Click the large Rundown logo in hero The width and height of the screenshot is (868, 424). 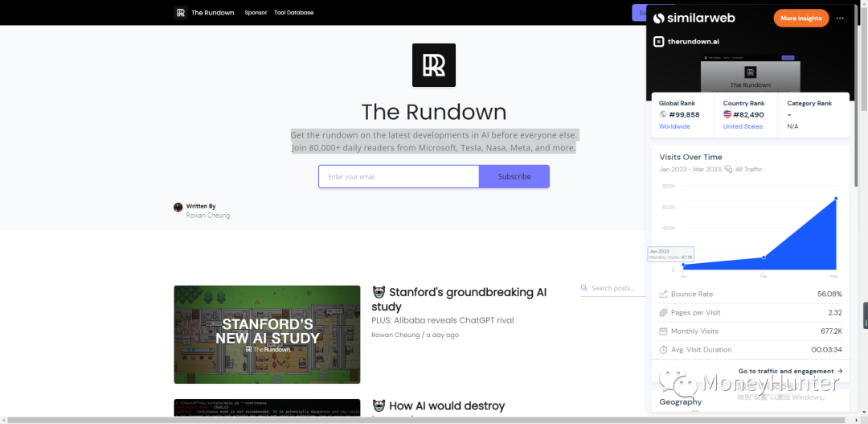click(434, 65)
